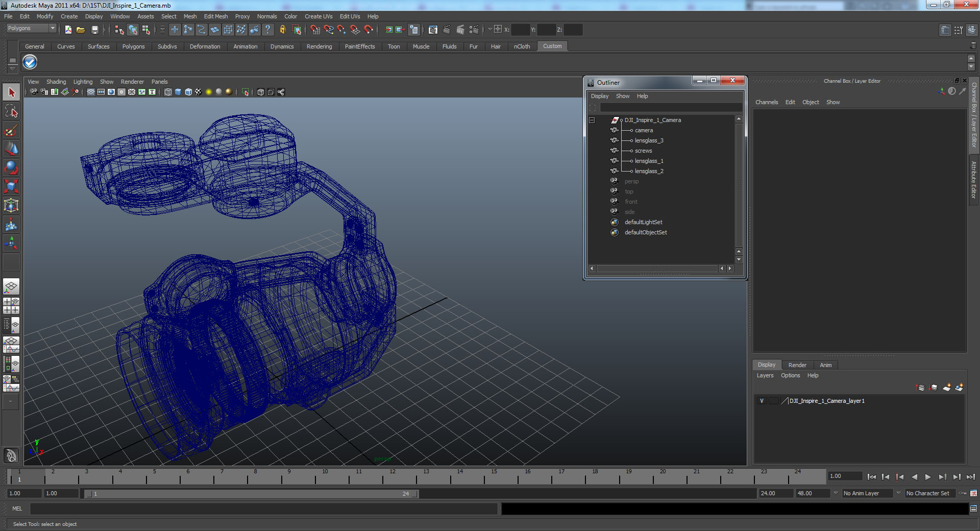Screen dimensions: 980x531
Task: Click the question mark help icon
Action: pyautogui.click(x=267, y=30)
